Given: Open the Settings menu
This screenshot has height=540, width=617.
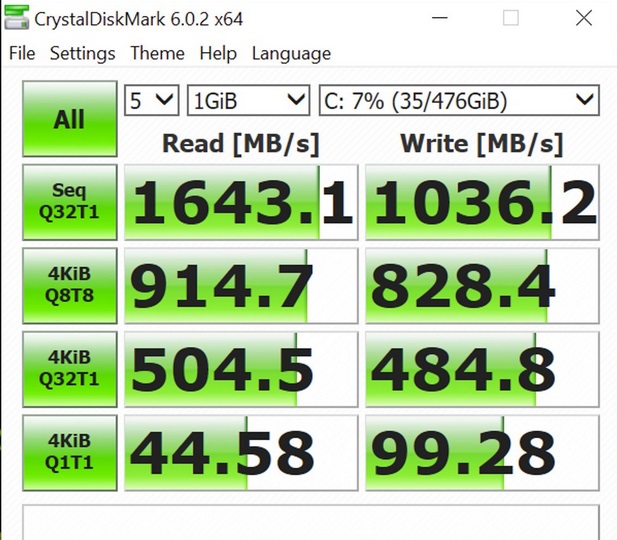Looking at the screenshot, I should (x=83, y=53).
